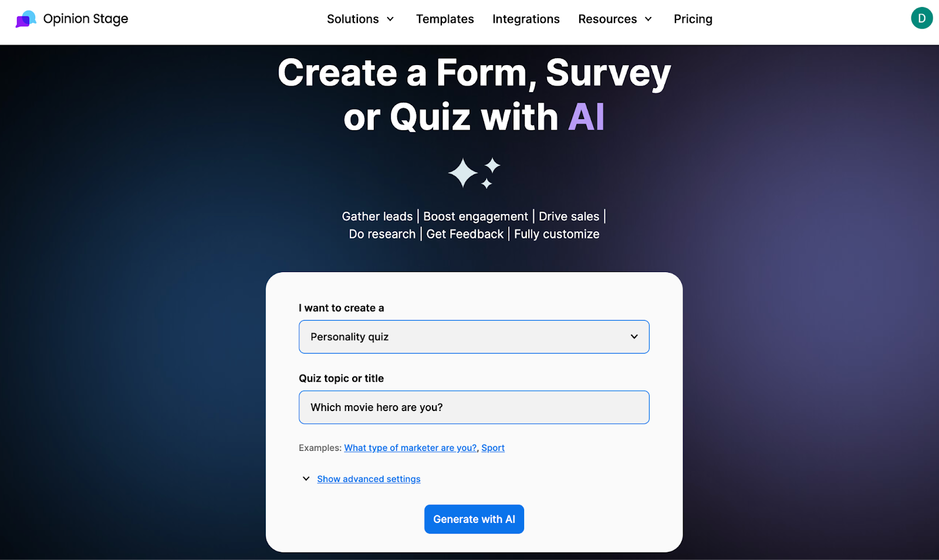
Task: Open the "What type of marketer are you?" example
Action: point(410,447)
